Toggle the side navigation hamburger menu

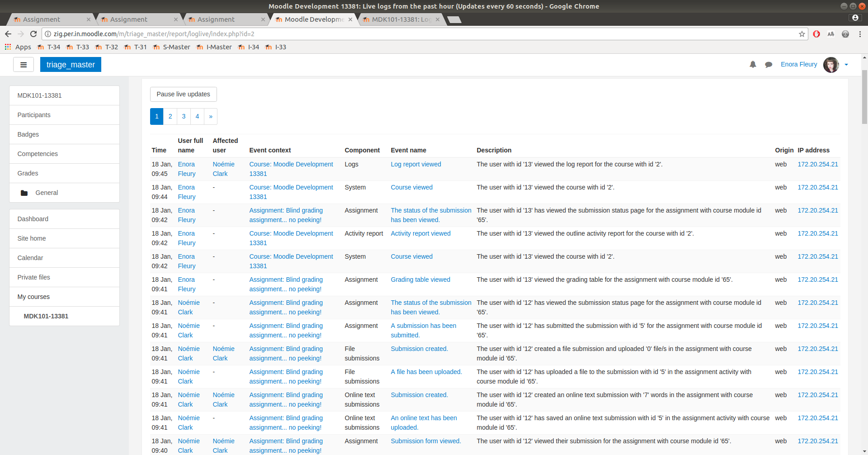(24, 65)
